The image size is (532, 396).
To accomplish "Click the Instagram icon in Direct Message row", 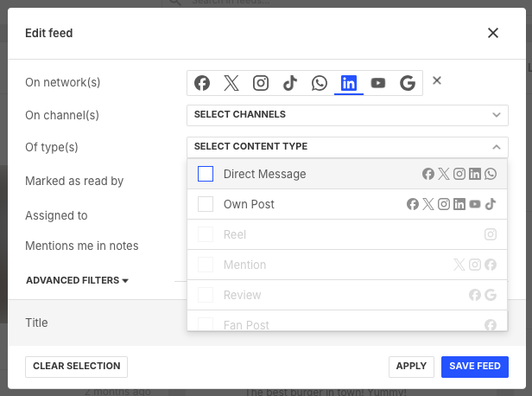I will [x=459, y=174].
